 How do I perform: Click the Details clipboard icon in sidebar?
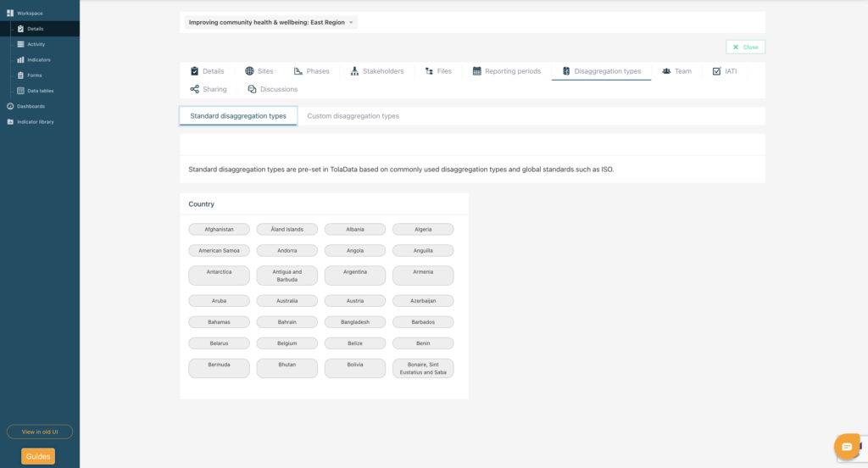pyautogui.click(x=20, y=29)
